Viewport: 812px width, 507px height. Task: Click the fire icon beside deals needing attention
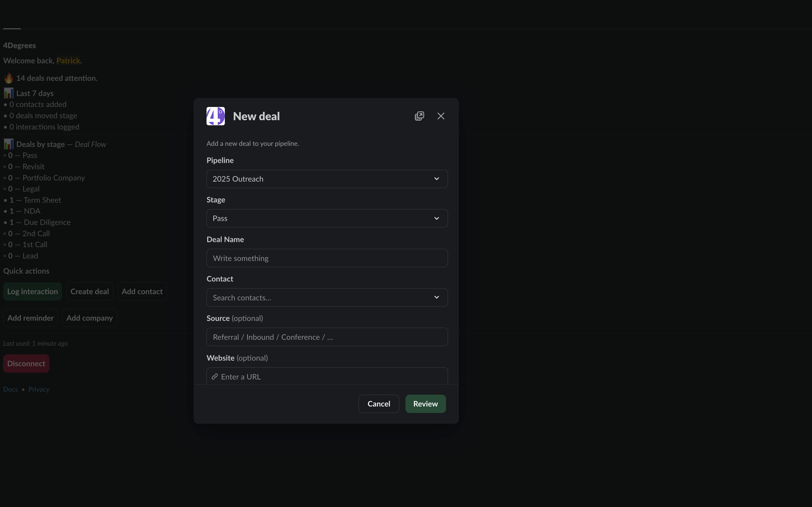click(x=9, y=78)
